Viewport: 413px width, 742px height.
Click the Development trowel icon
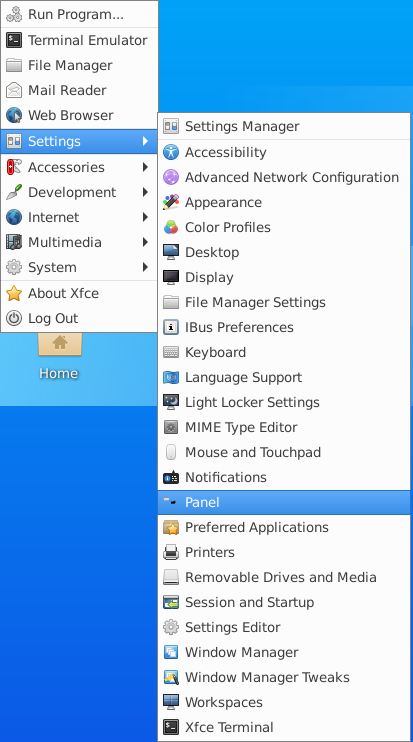14,192
